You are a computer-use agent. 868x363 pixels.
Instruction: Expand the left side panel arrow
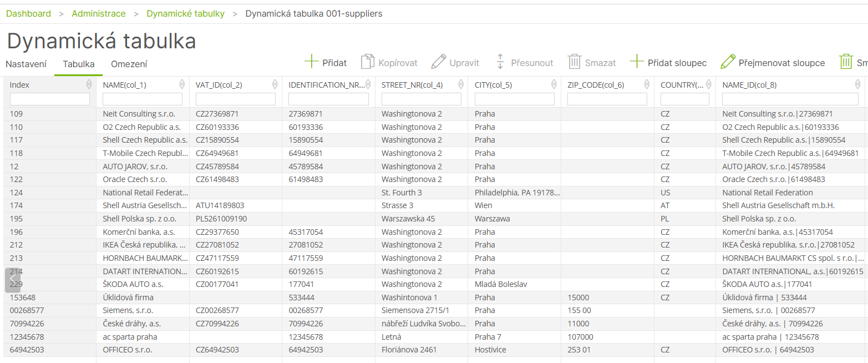pos(12,280)
